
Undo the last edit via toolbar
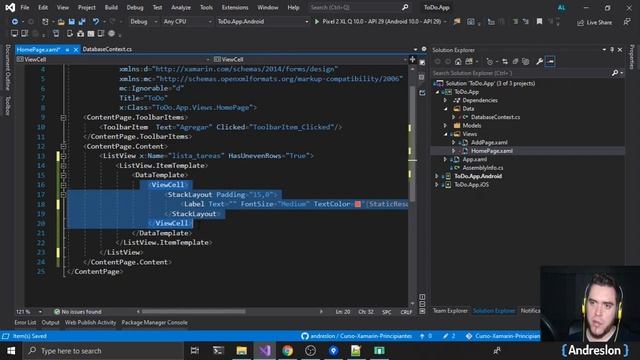coord(96,22)
